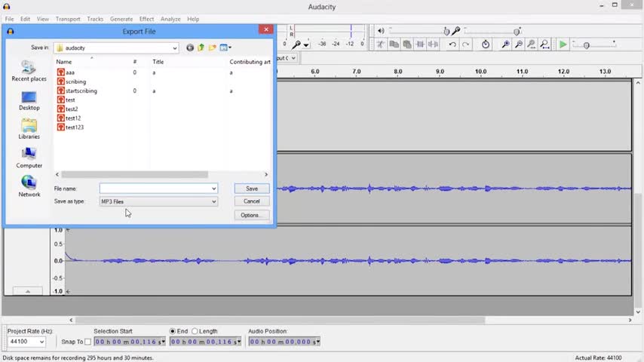644x362 pixels.
Task: Open Network in the places sidebar
Action: click(x=29, y=187)
